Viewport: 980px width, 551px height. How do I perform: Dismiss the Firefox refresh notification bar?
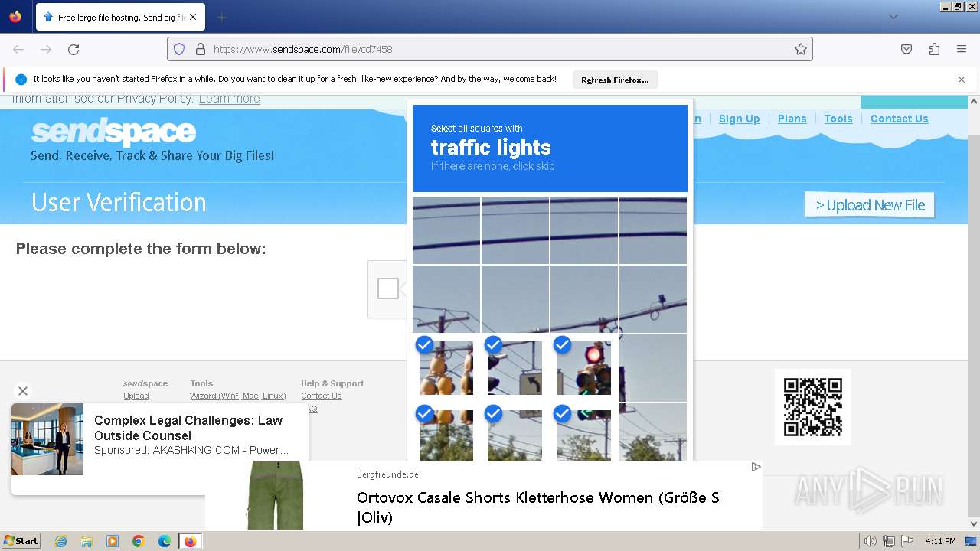(x=962, y=80)
